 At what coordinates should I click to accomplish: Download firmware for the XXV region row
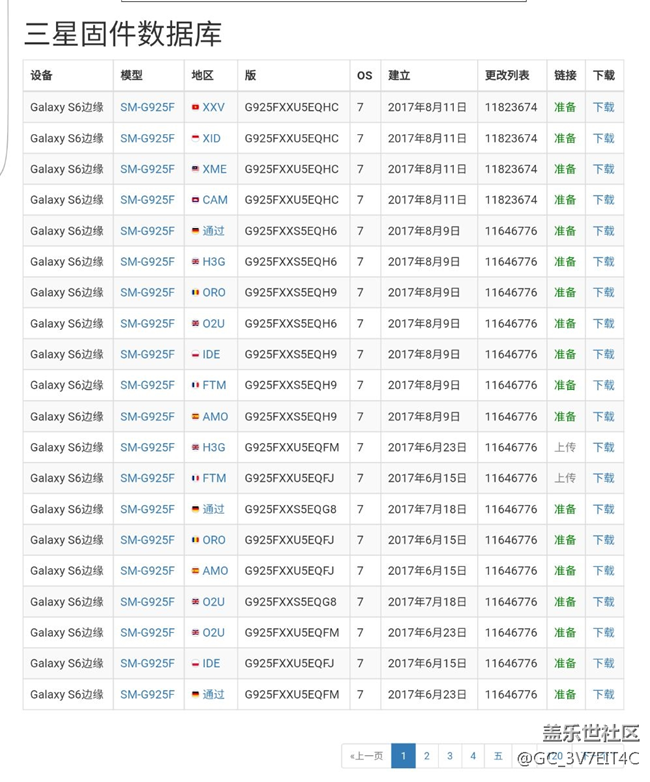pos(603,107)
